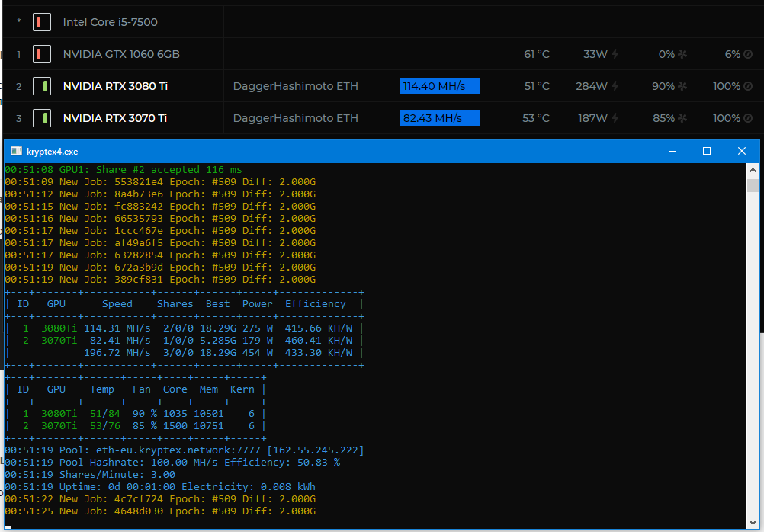Click the RTX 3080 Ti load gauge icon
Image resolution: width=764 pixels, height=532 pixels.
click(748, 86)
